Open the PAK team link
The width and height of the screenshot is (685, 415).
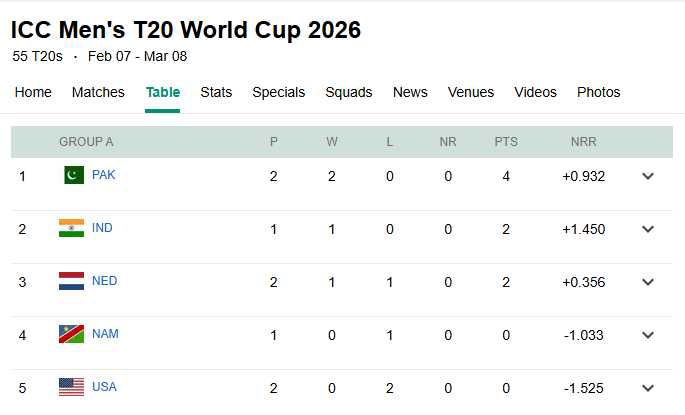104,175
